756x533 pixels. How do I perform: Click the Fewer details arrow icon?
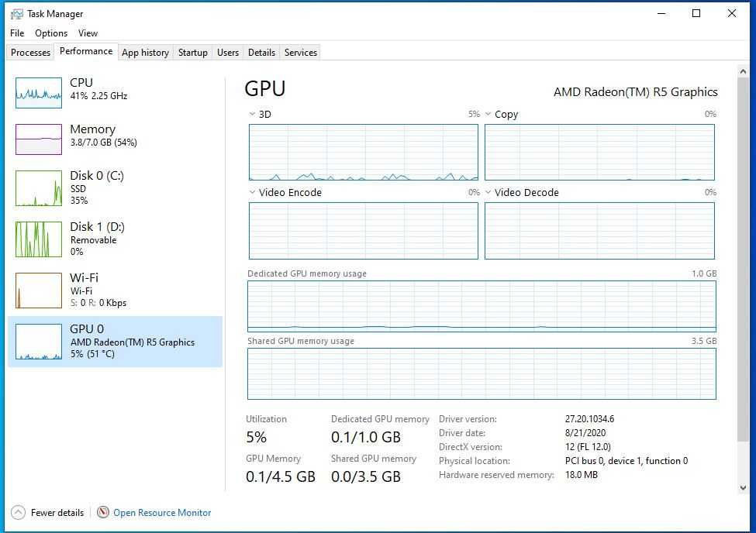tap(18, 513)
